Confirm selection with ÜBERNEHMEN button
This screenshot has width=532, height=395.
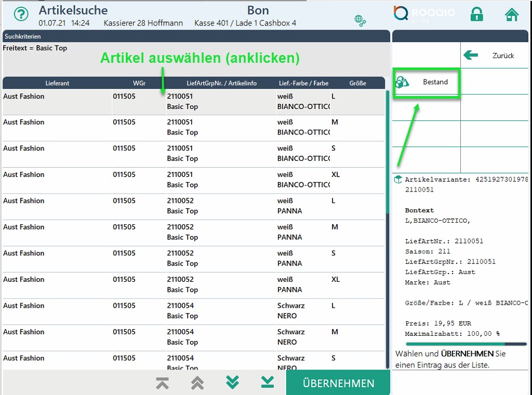coord(338,383)
